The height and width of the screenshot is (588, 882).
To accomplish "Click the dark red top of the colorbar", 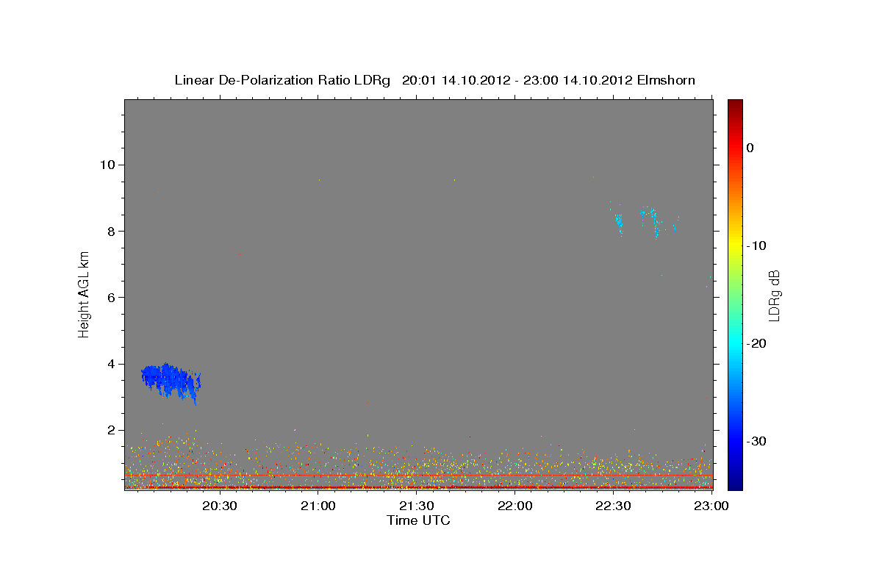I will pyautogui.click(x=735, y=107).
